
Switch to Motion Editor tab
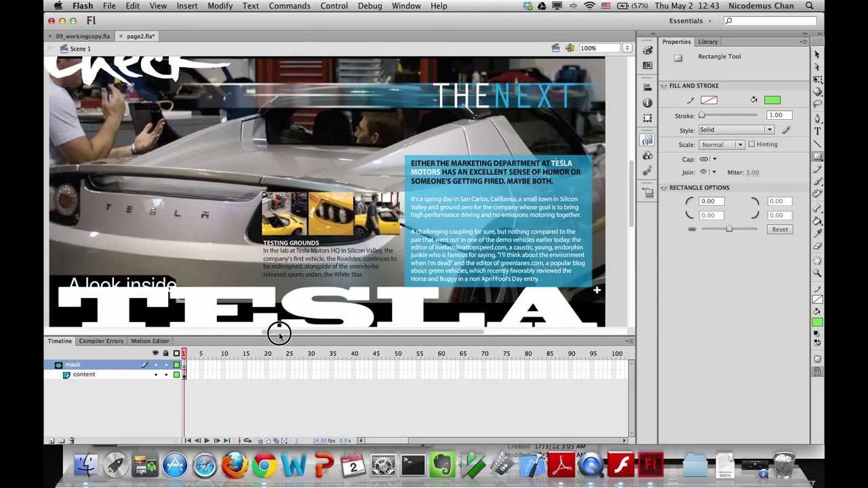150,341
